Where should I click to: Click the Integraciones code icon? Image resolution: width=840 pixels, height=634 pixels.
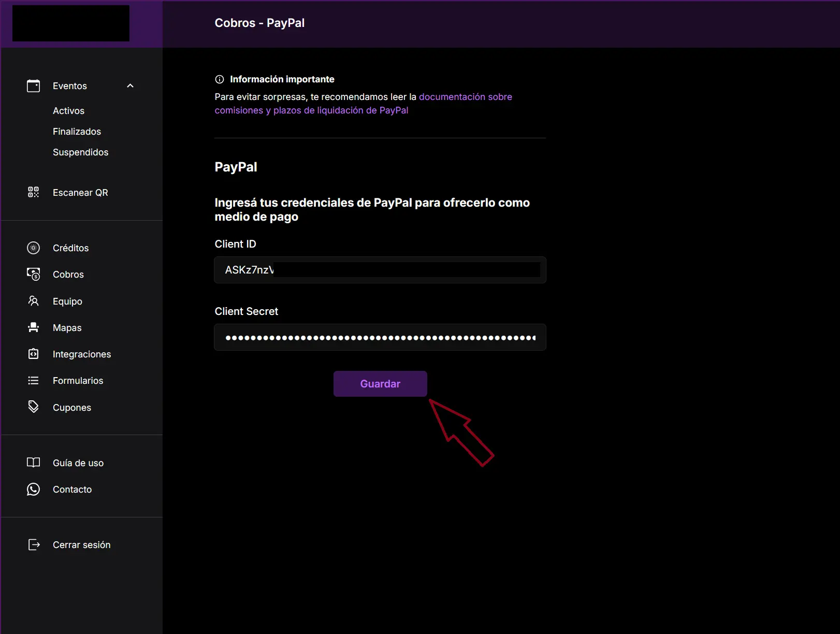pyautogui.click(x=33, y=354)
